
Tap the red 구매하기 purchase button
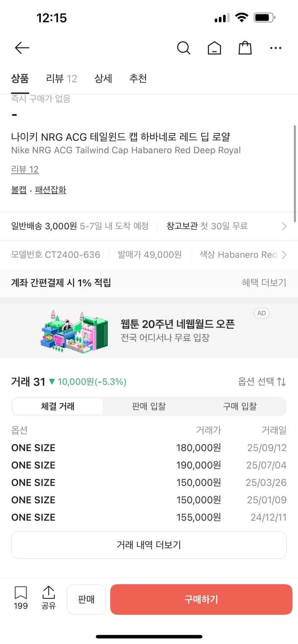(x=201, y=600)
